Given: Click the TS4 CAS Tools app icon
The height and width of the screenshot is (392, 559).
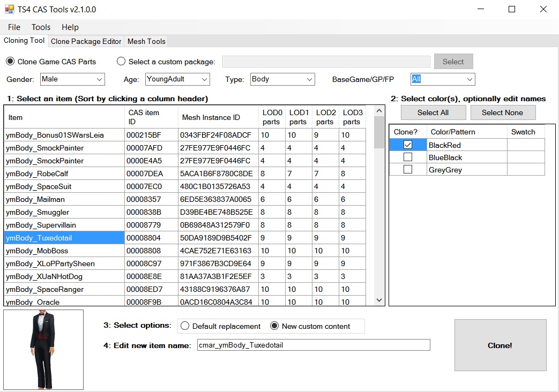Looking at the screenshot, I should click(10, 9).
